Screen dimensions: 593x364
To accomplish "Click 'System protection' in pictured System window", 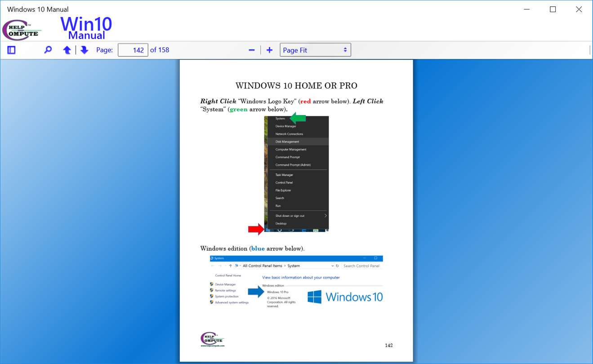I will click(x=227, y=297).
